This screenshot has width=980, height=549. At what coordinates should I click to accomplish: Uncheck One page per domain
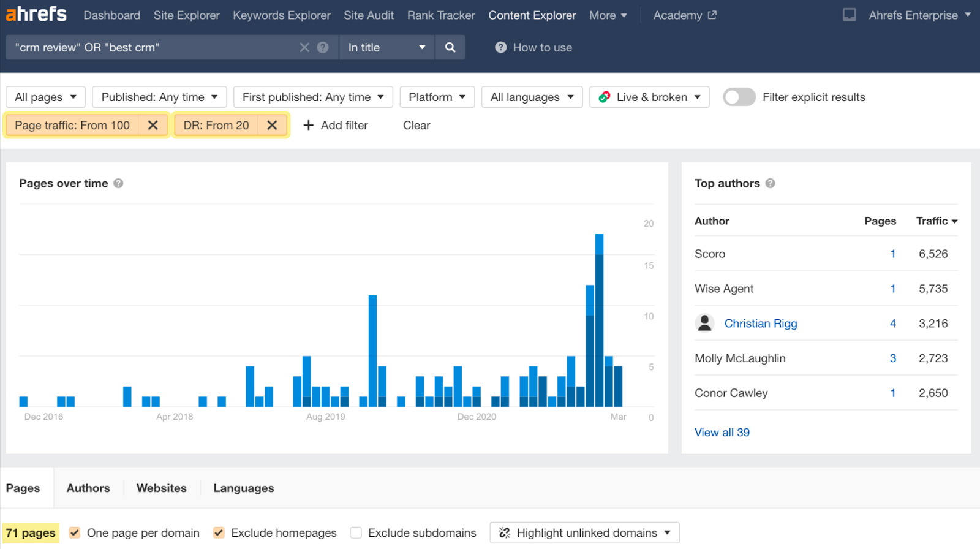75,532
